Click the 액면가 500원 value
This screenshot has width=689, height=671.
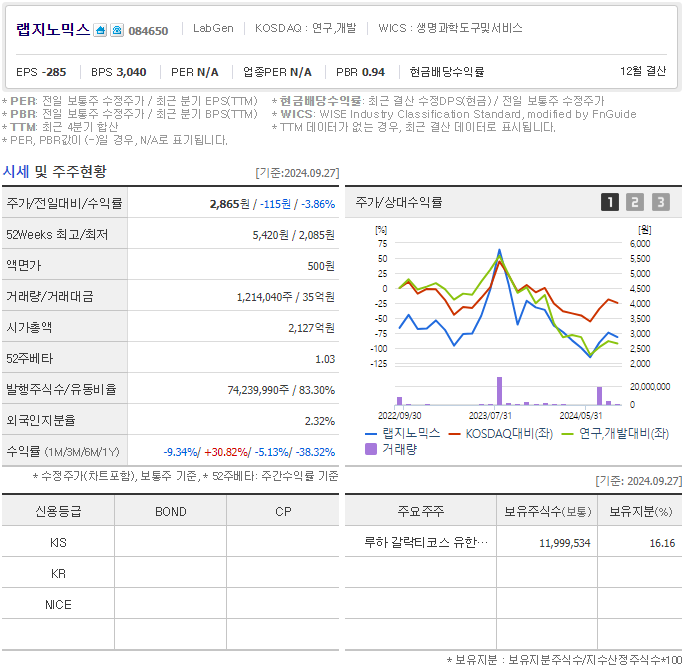[321, 266]
